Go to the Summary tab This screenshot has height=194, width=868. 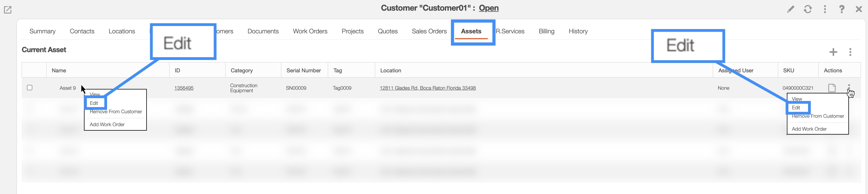(43, 31)
